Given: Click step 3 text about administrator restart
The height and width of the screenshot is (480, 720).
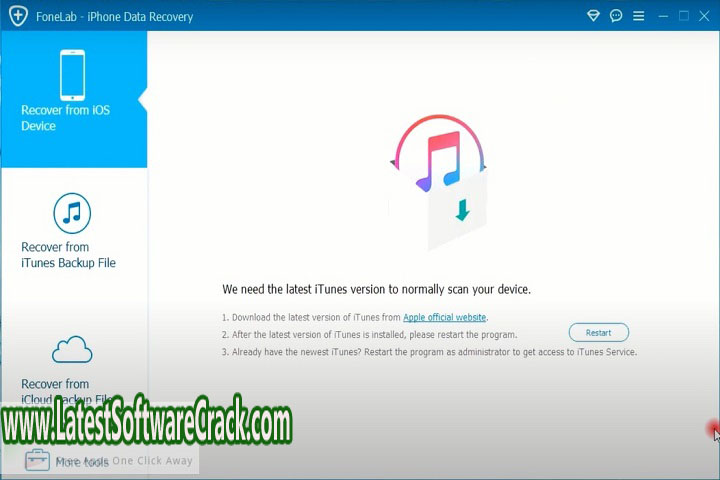Looking at the screenshot, I should pyautogui.click(x=429, y=352).
